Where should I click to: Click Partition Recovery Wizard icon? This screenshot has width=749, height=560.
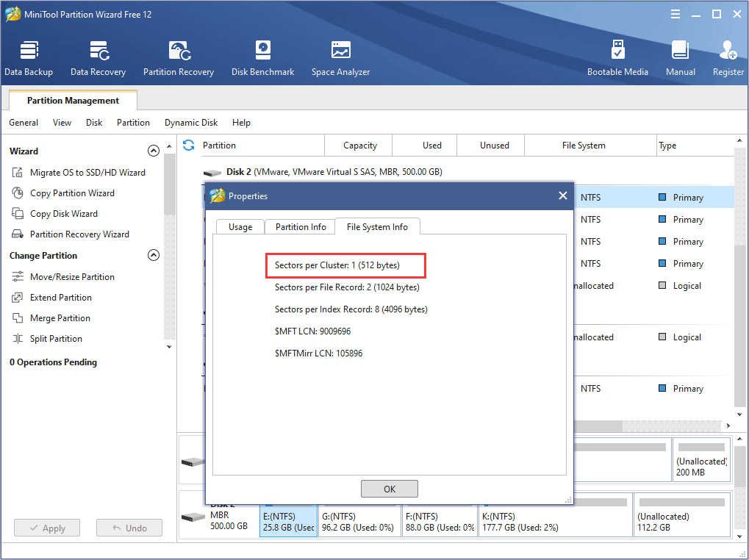coord(18,234)
